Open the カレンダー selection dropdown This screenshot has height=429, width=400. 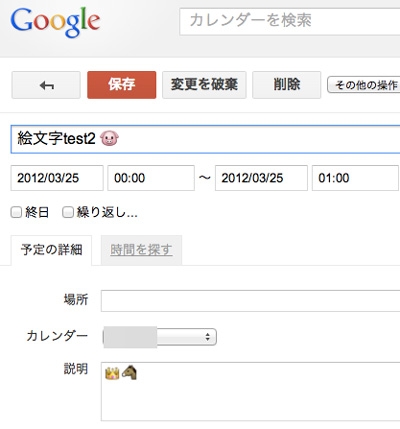160,337
